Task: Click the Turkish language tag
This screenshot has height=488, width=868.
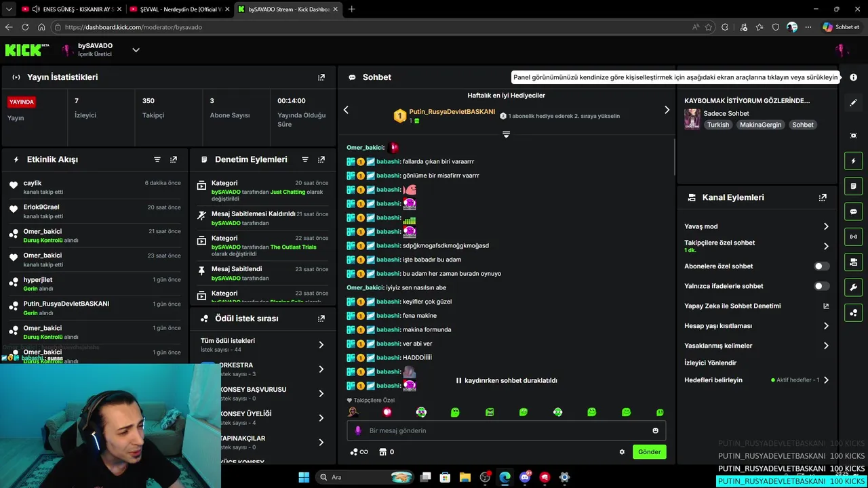Action: point(718,125)
